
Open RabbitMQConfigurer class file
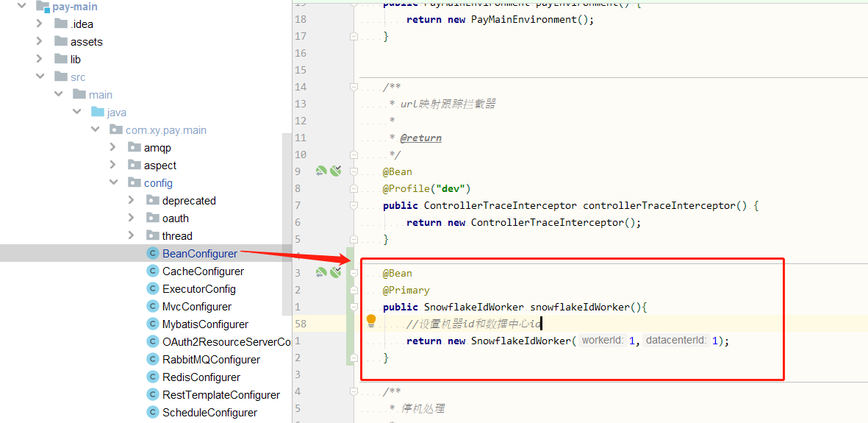pyautogui.click(x=212, y=359)
